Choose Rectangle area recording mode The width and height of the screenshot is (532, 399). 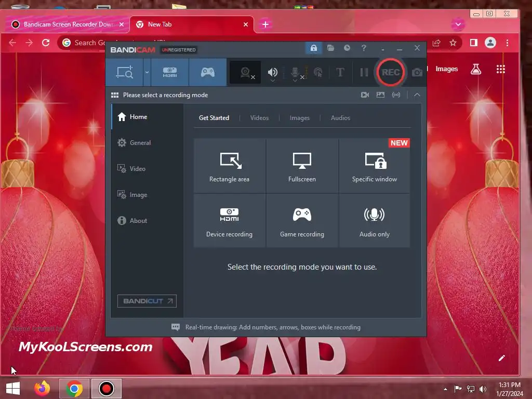click(229, 166)
